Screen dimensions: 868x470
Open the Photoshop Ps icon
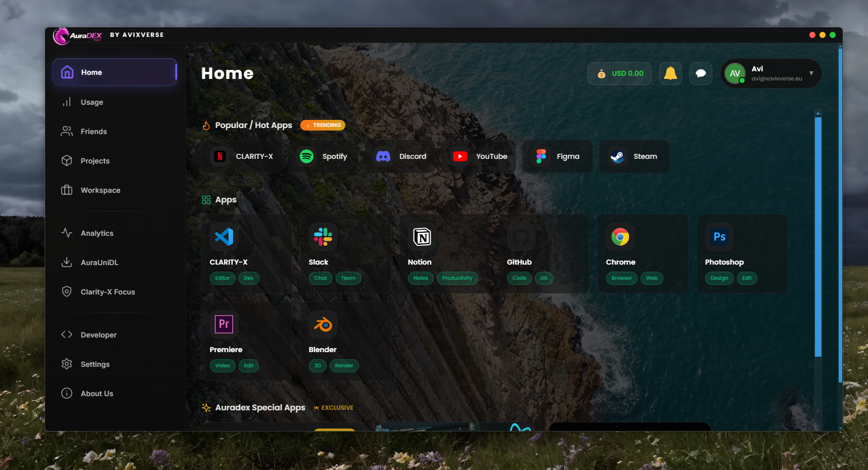pos(719,237)
